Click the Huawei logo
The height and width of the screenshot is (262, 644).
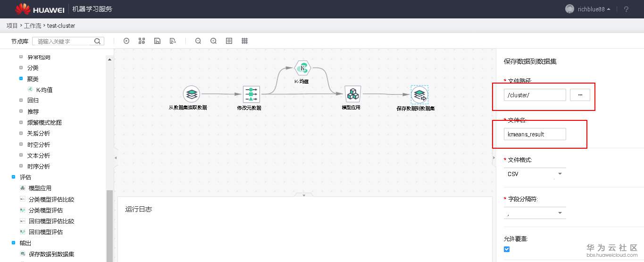[40, 9]
